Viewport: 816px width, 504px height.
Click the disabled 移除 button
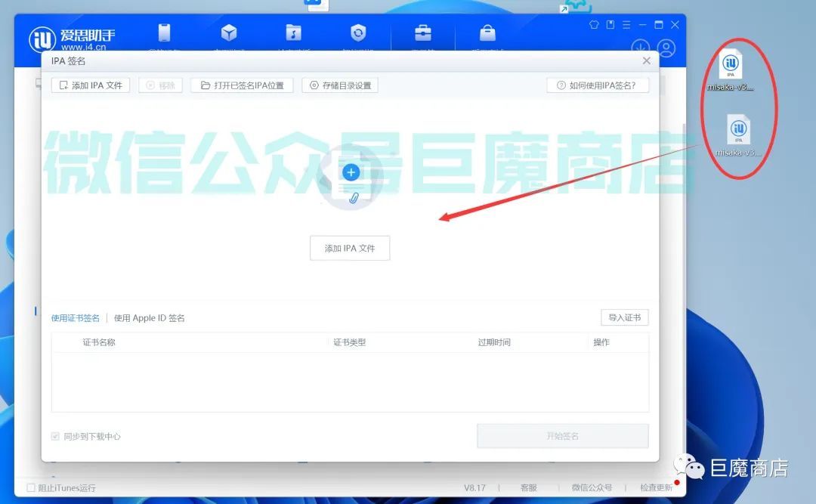[x=160, y=85]
